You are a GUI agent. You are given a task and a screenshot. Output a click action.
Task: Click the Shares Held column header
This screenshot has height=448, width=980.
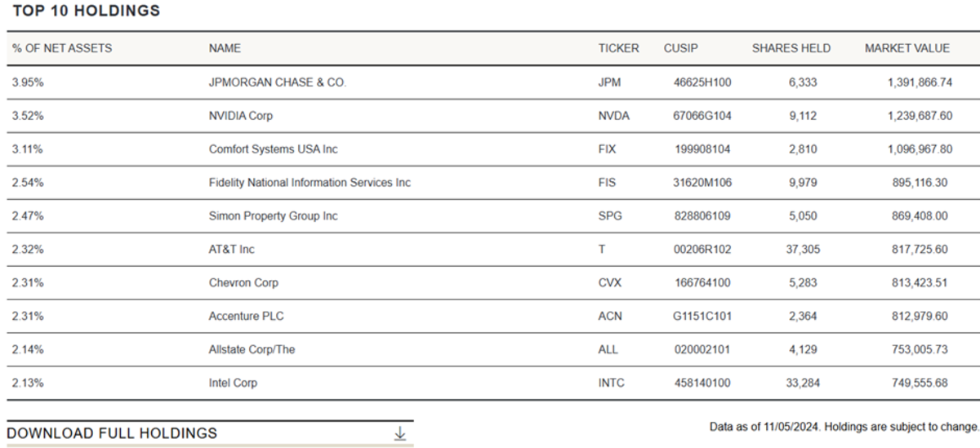point(791,48)
